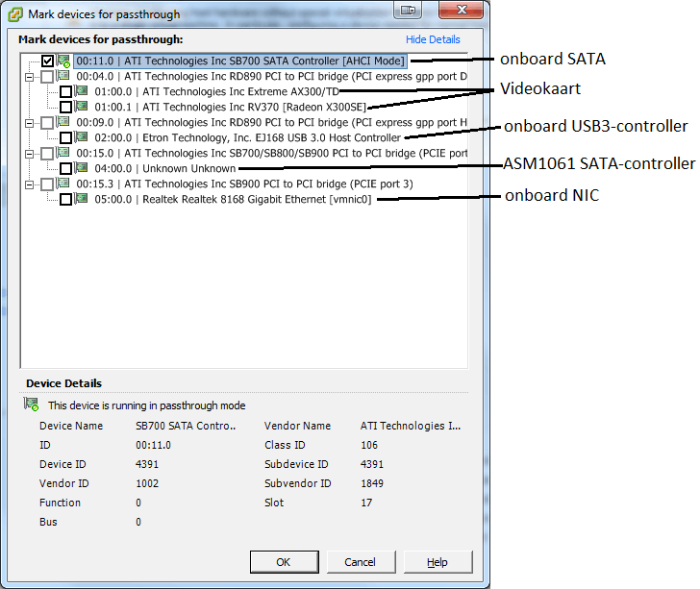Viewport: 700px width, 589px height.
Task: Click the title bar button left of close
Action: click(x=408, y=10)
